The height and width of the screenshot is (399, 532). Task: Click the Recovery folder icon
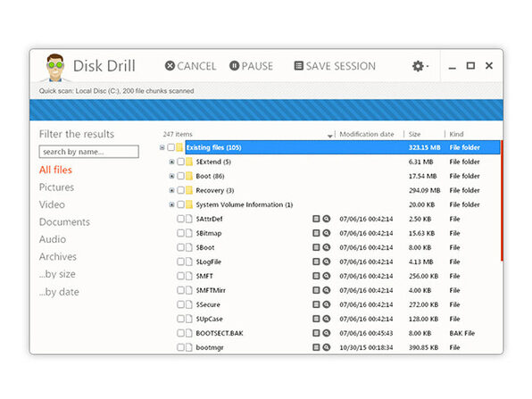click(189, 190)
